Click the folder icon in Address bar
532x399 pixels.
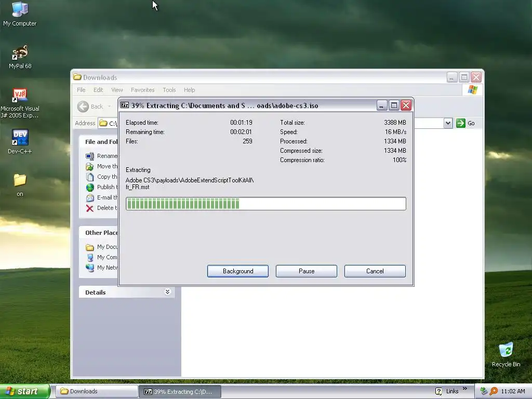pyautogui.click(x=103, y=123)
